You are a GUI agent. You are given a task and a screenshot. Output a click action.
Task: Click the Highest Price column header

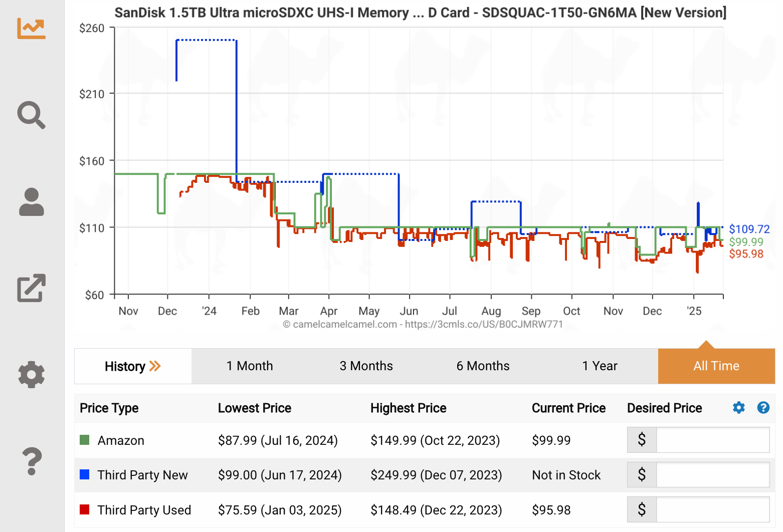tap(409, 408)
